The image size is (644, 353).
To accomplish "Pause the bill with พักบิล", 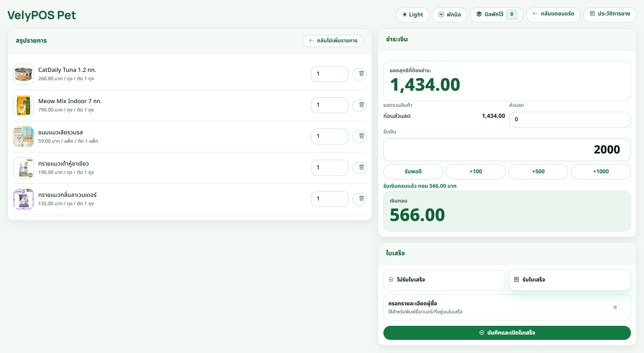I will (x=449, y=15).
